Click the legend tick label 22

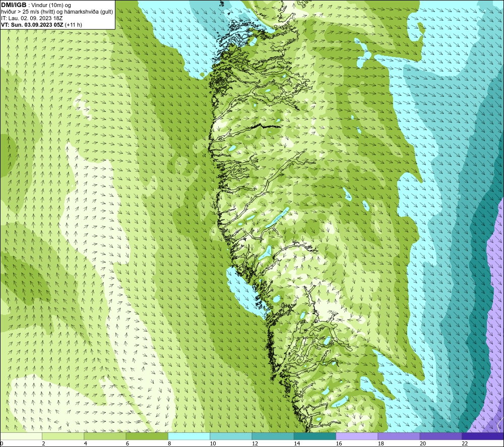[465, 443]
